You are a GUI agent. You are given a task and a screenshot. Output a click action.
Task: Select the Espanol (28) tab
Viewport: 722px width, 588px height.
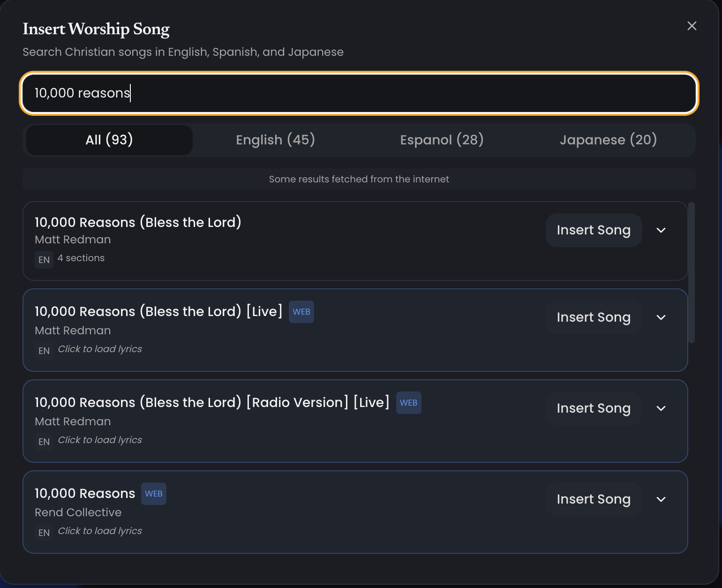pyautogui.click(x=442, y=140)
